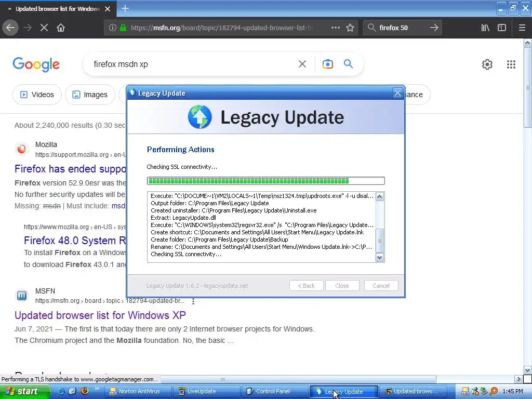Expand quick launch overflow chevron

(x=97, y=389)
